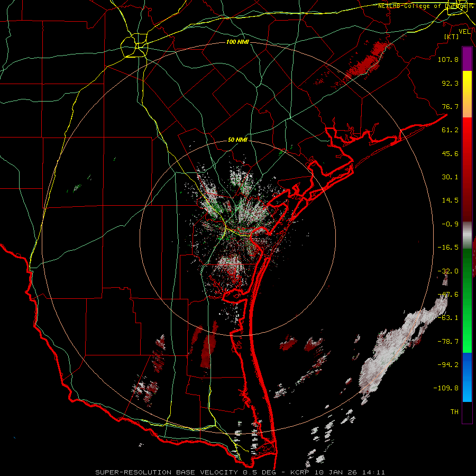476x476 pixels.
Task: Click the yellow-to-orange segment of the velocity scale
Action: point(467,94)
